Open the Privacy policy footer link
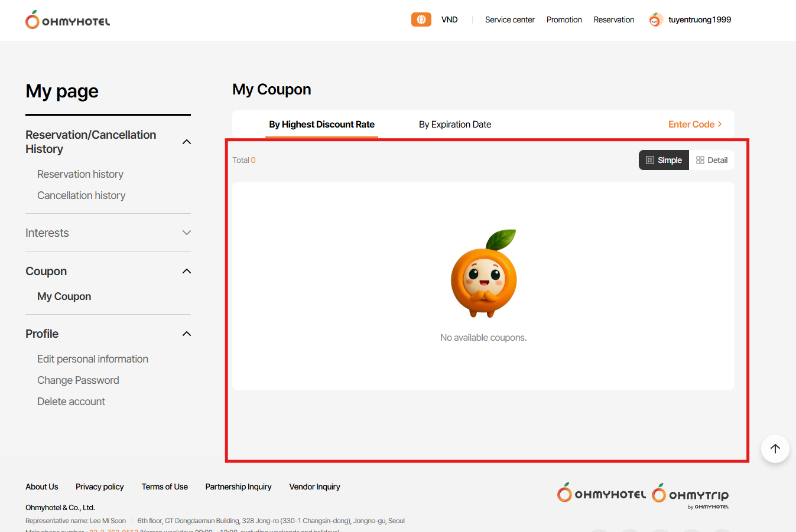Screen dimensions: 796x532 pos(100,487)
